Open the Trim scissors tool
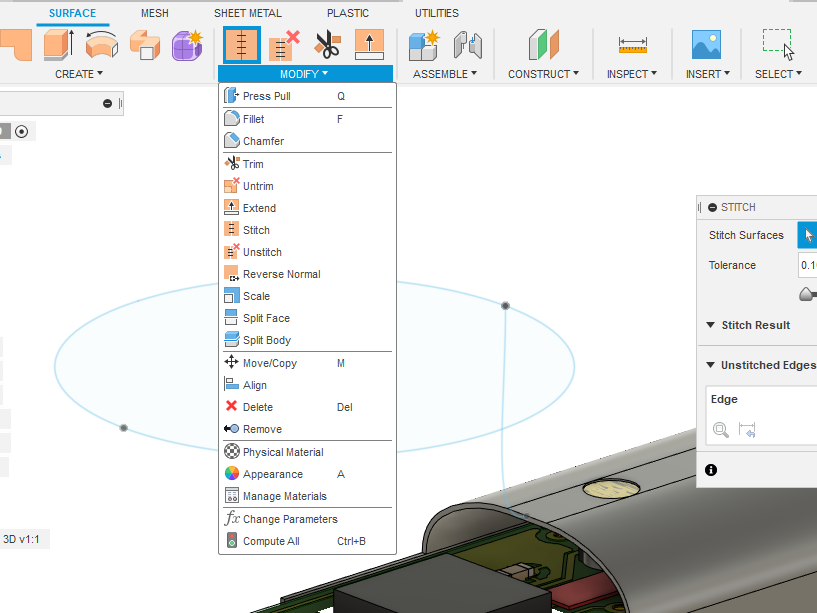This screenshot has width=817, height=613. tap(327, 45)
